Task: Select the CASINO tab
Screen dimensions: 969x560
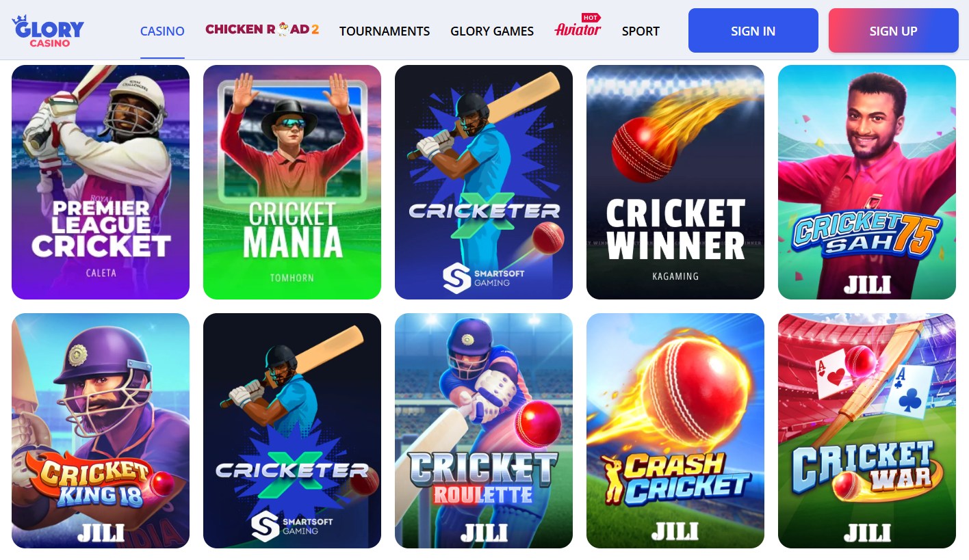Action: point(162,31)
